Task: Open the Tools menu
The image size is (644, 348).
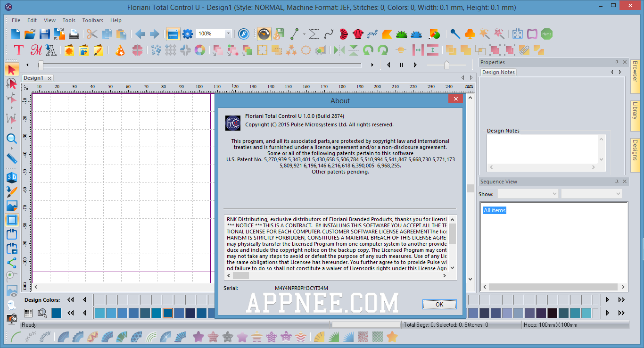Action: (69, 20)
